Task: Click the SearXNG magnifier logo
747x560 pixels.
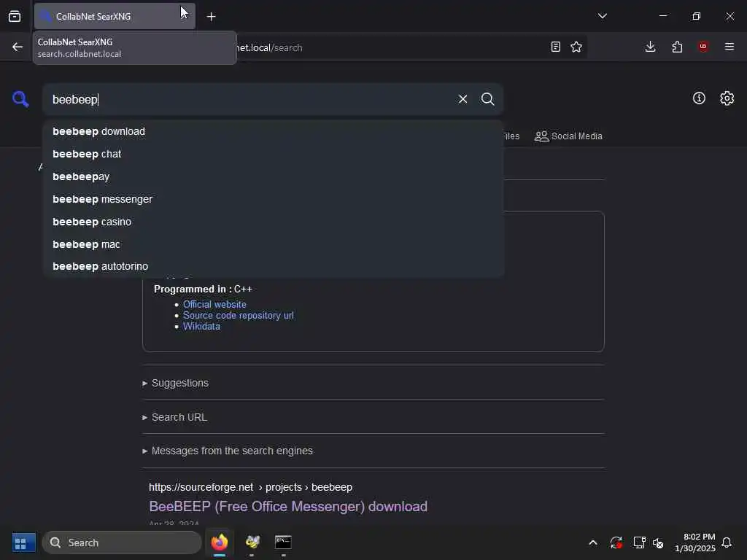Action: click(20, 99)
